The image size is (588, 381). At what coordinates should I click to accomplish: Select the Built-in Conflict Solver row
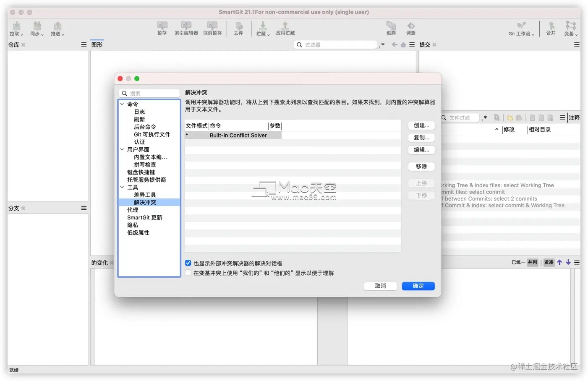tap(233, 135)
